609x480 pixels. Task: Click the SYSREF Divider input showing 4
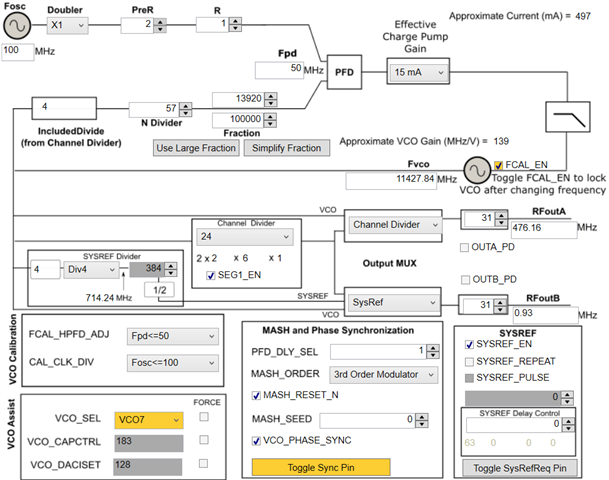tap(46, 270)
